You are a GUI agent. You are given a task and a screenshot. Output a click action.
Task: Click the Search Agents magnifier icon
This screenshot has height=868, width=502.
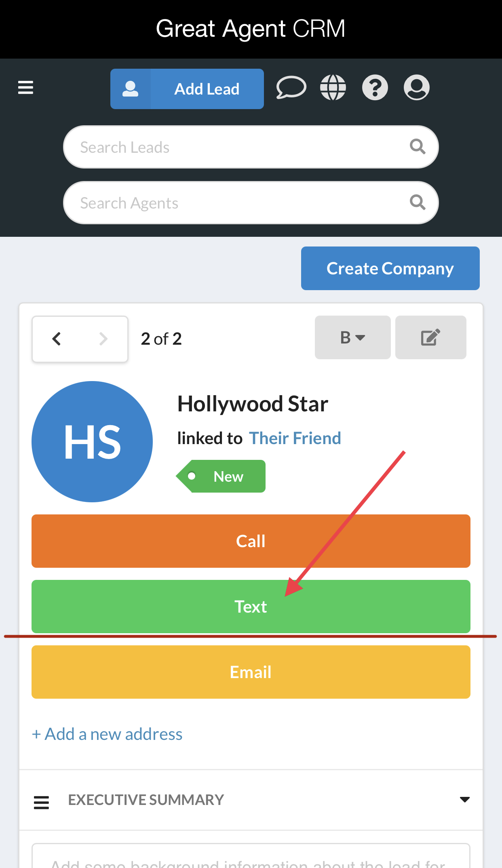418,202
